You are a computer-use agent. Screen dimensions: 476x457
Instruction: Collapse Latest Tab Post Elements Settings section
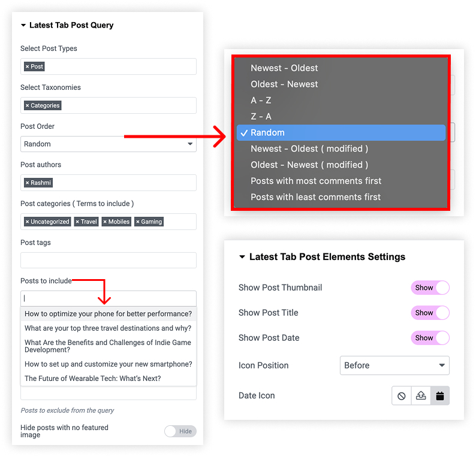tap(242, 257)
